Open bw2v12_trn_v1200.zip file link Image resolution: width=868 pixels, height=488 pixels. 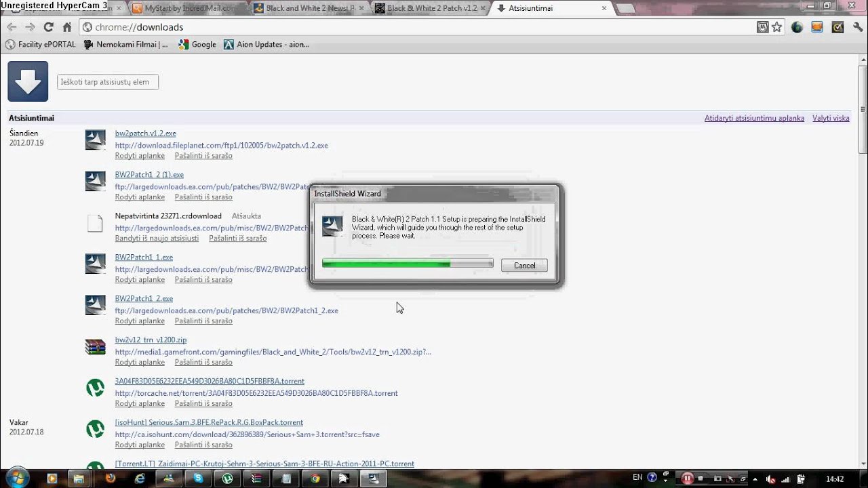pos(151,340)
